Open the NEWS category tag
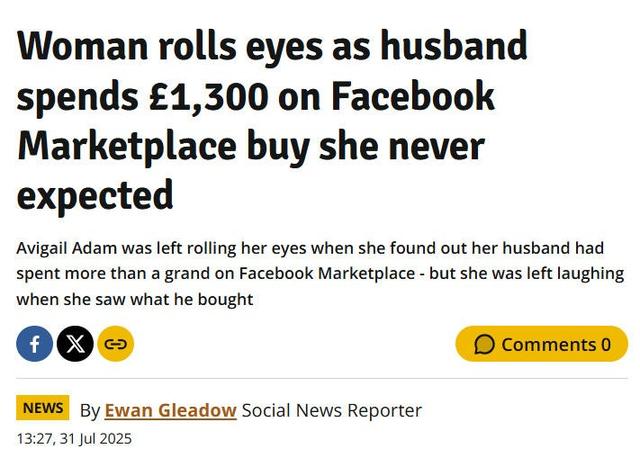This screenshot has height=458, width=640. [x=43, y=407]
